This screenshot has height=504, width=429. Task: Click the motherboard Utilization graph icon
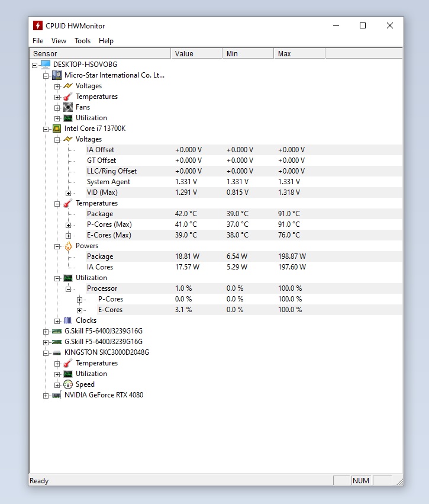[68, 118]
